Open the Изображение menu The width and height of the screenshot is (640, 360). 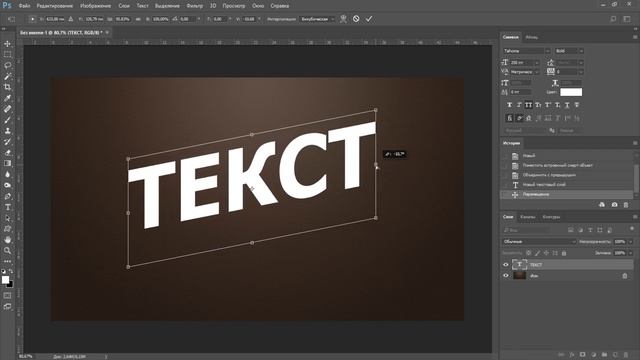click(96, 6)
